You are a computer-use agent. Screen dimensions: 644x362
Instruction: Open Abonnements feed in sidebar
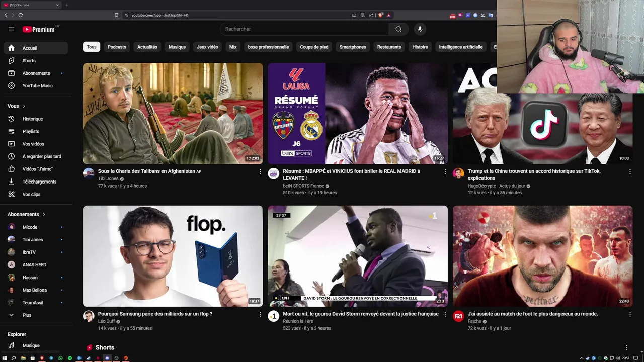(x=36, y=73)
